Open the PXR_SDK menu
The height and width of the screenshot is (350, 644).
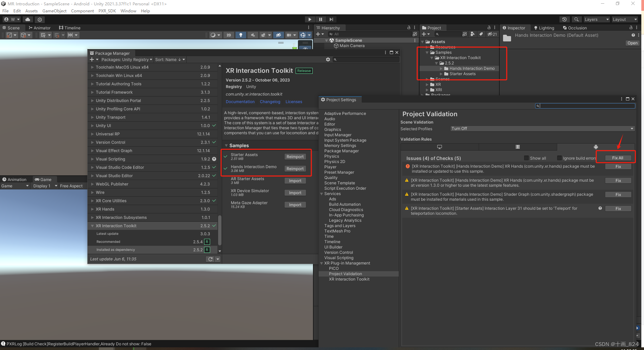(x=107, y=11)
